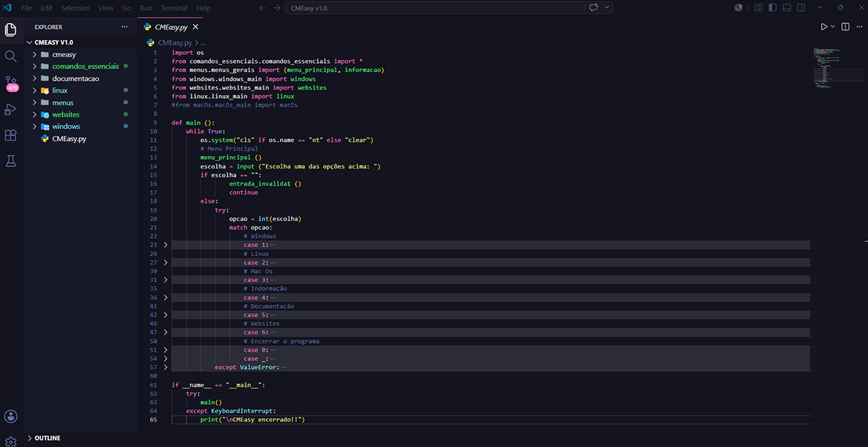Open the Manage gear menu
The height and width of the screenshot is (447, 868).
[x=10, y=442]
